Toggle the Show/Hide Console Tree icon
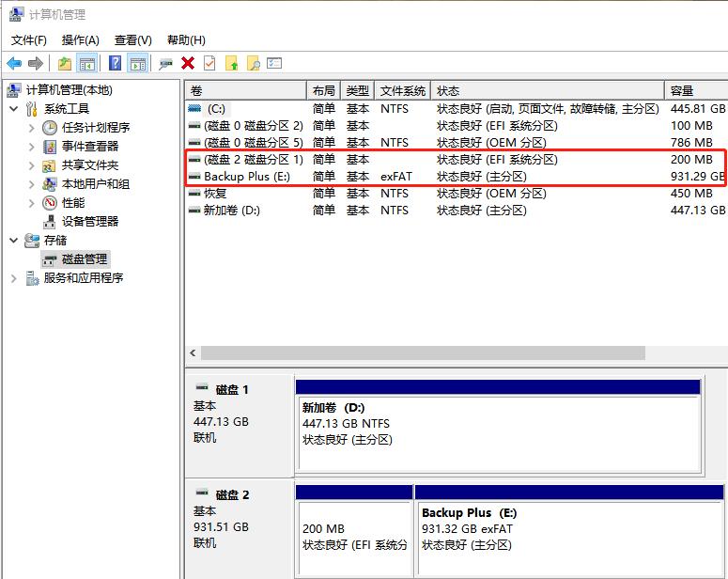728x579 pixels. tap(87, 63)
